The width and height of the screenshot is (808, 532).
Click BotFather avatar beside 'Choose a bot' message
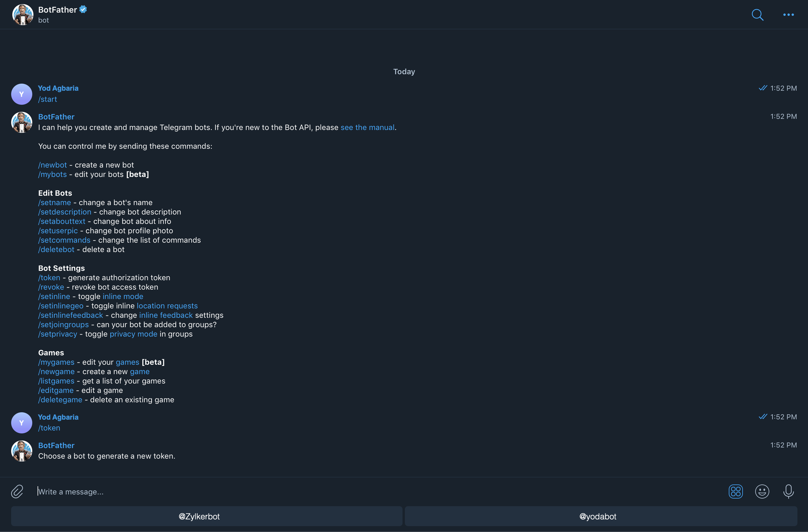[22, 451]
